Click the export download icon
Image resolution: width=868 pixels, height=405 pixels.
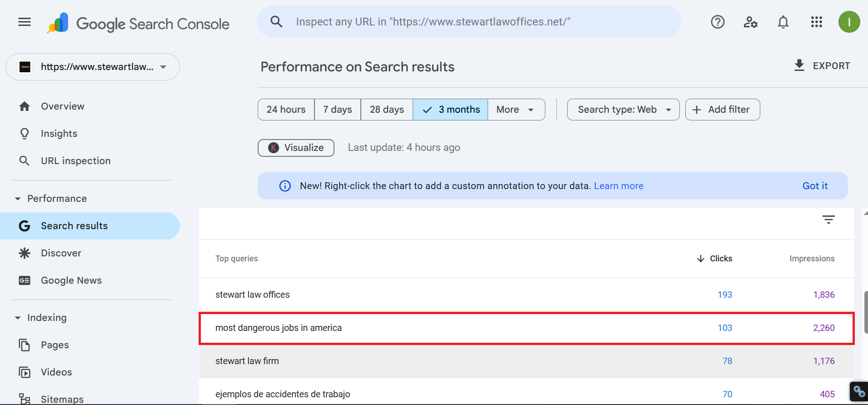point(799,65)
